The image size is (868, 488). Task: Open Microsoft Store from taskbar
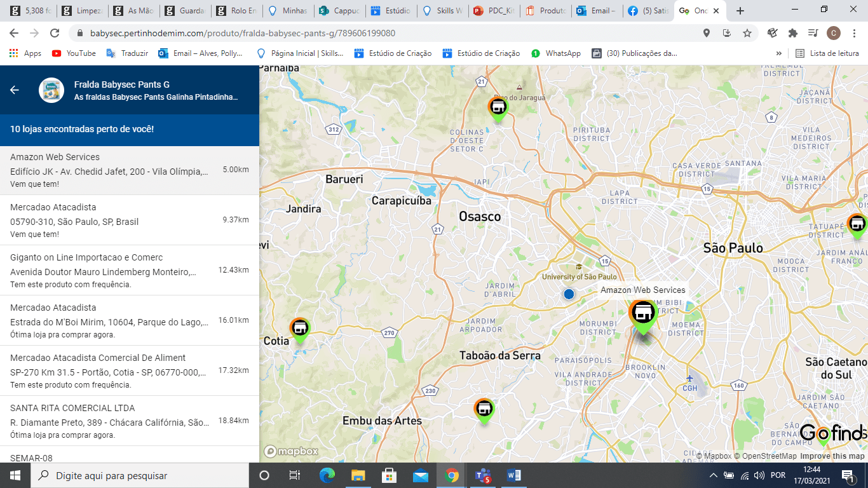point(389,475)
